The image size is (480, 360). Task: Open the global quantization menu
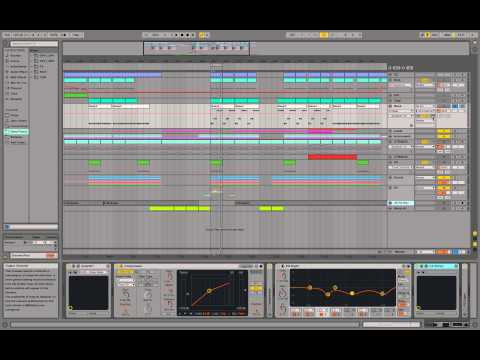click(x=76, y=35)
